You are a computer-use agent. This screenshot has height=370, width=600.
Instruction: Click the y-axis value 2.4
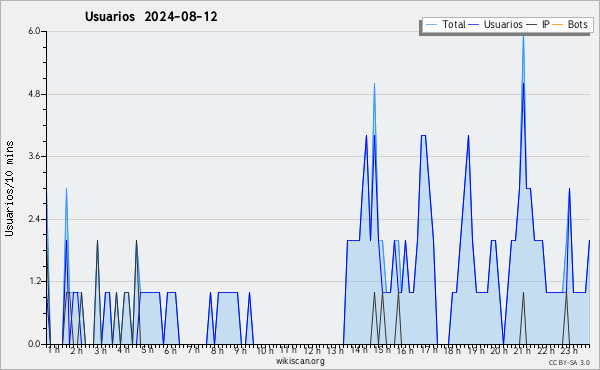point(34,219)
